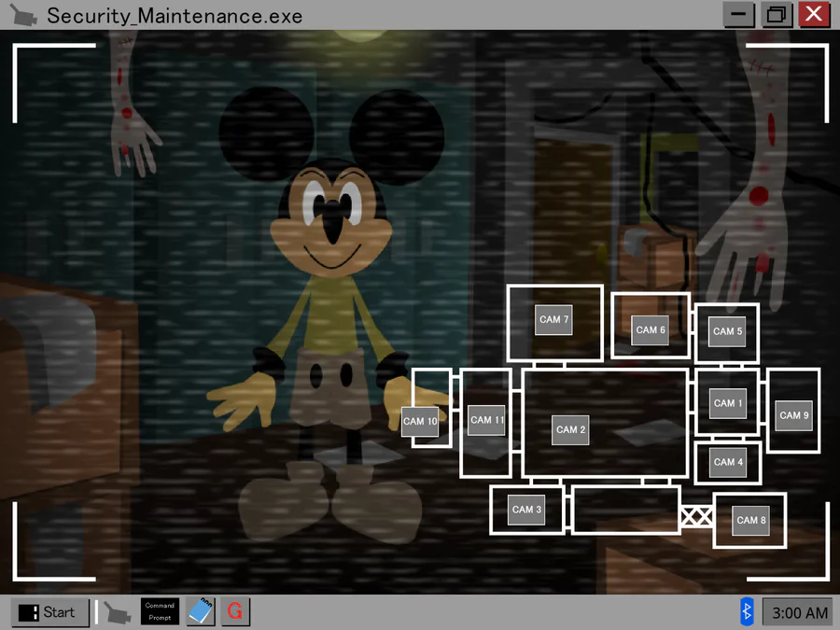
Task: Open the Start menu
Action: tap(49, 612)
